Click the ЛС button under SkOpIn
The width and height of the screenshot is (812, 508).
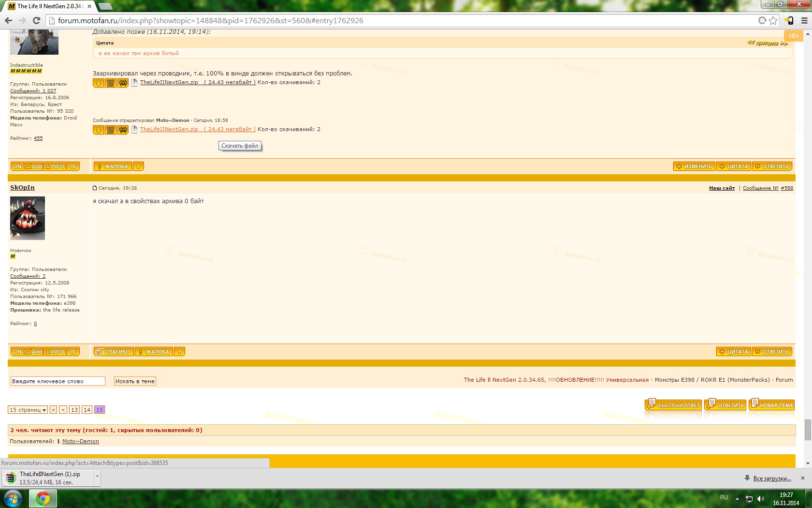[73, 352]
